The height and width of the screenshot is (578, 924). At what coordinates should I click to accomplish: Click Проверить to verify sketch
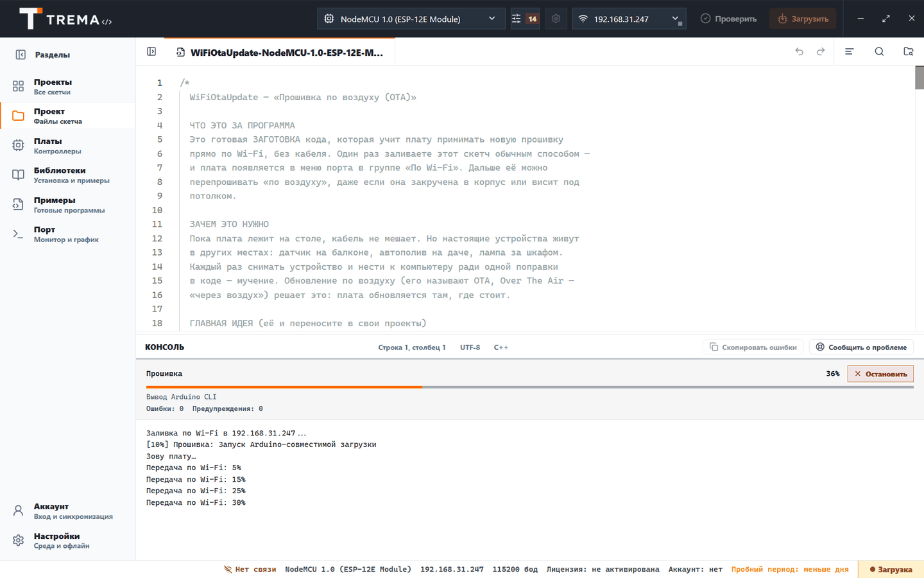coord(728,19)
